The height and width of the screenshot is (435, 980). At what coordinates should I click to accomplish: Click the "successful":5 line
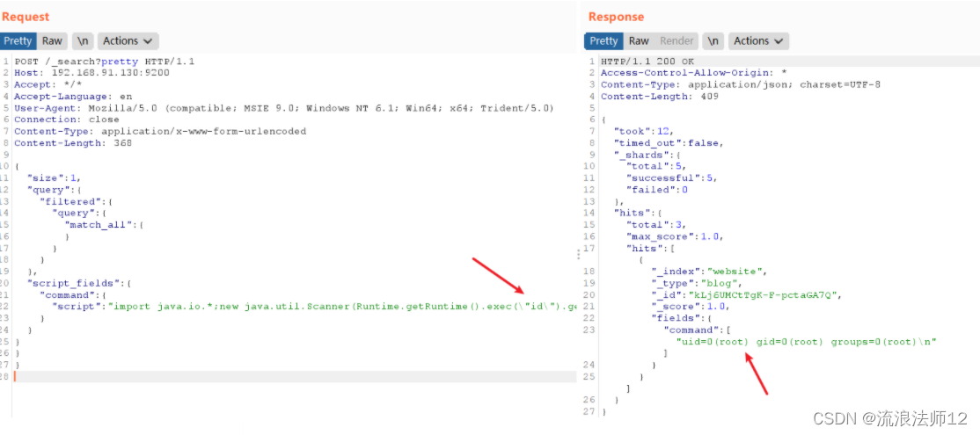pos(672,178)
